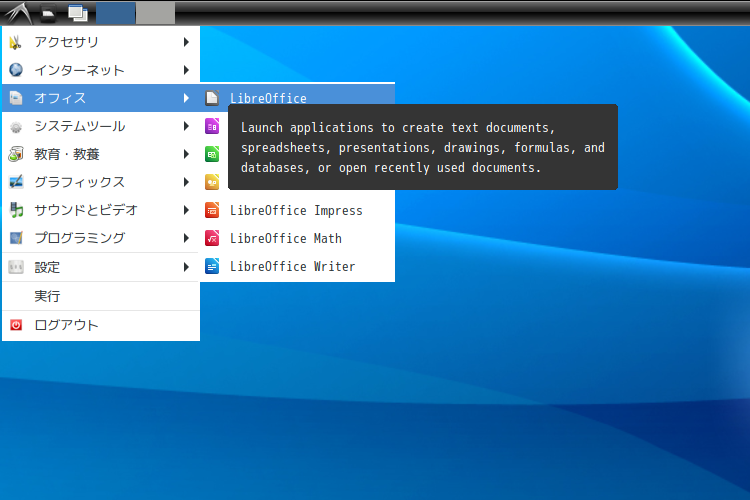750x500 pixels.
Task: Expand the システムツール submenu arrow
Action: [x=187, y=126]
